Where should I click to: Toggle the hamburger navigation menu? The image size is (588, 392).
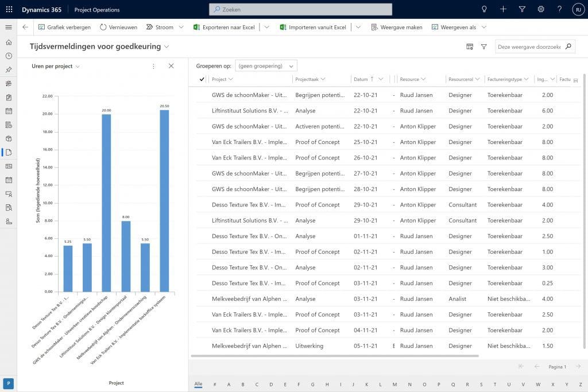[9, 27]
